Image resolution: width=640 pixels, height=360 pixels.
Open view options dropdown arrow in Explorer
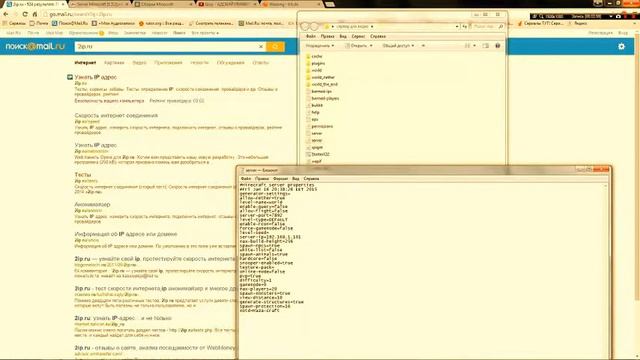tap(474, 46)
